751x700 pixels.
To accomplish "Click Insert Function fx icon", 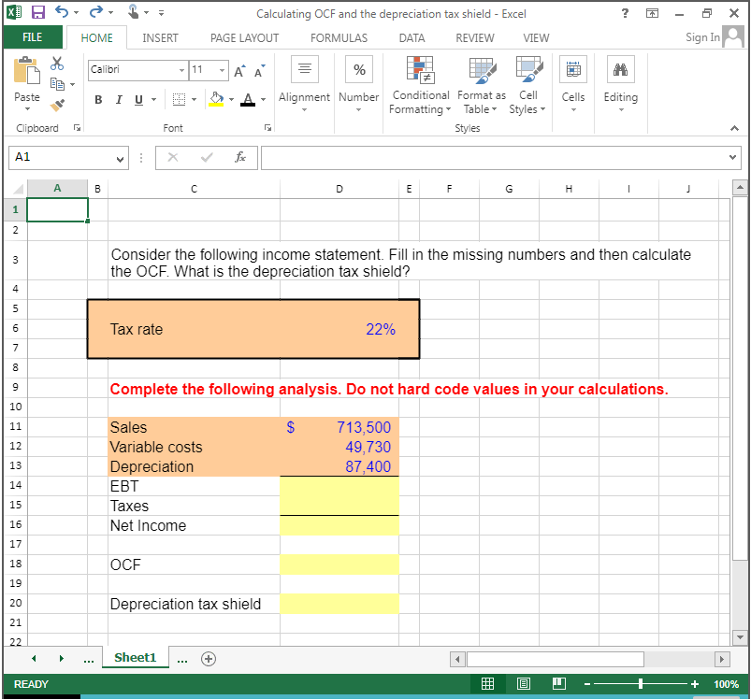I will [x=240, y=157].
